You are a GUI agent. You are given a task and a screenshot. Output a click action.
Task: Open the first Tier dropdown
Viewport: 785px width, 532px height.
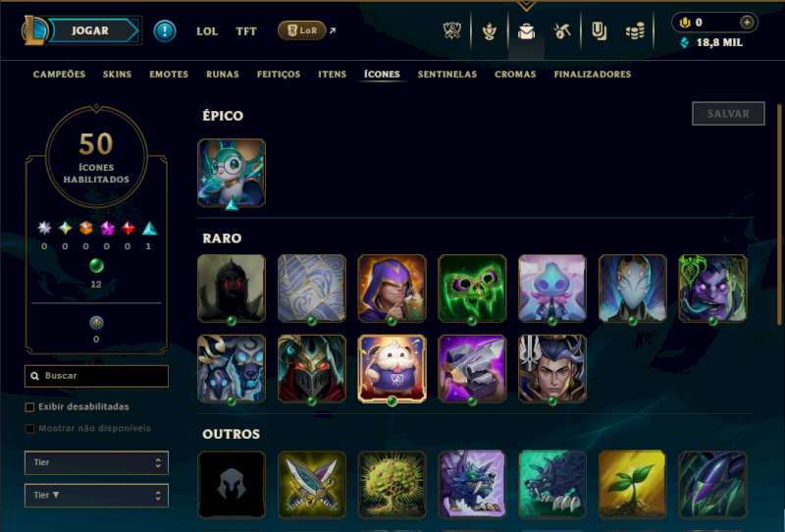[96, 463]
